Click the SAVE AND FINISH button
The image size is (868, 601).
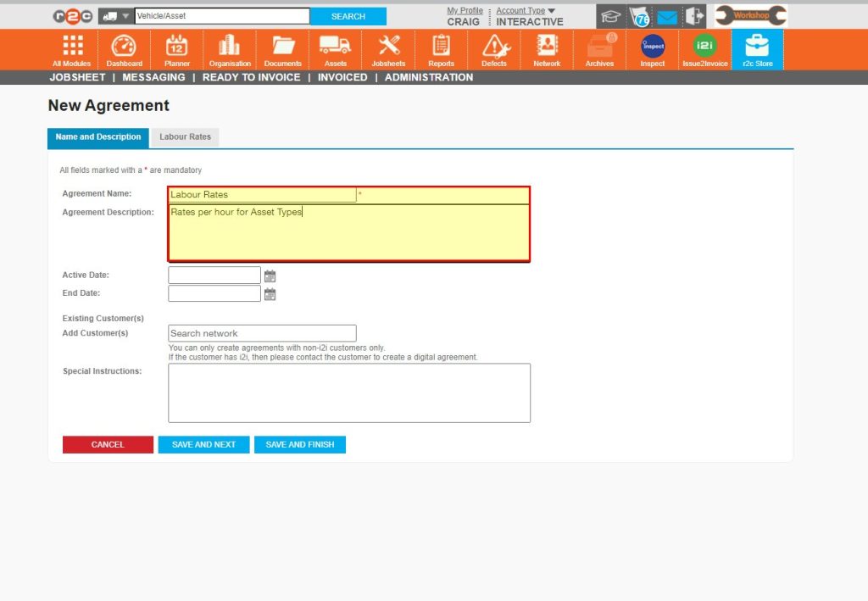click(300, 444)
